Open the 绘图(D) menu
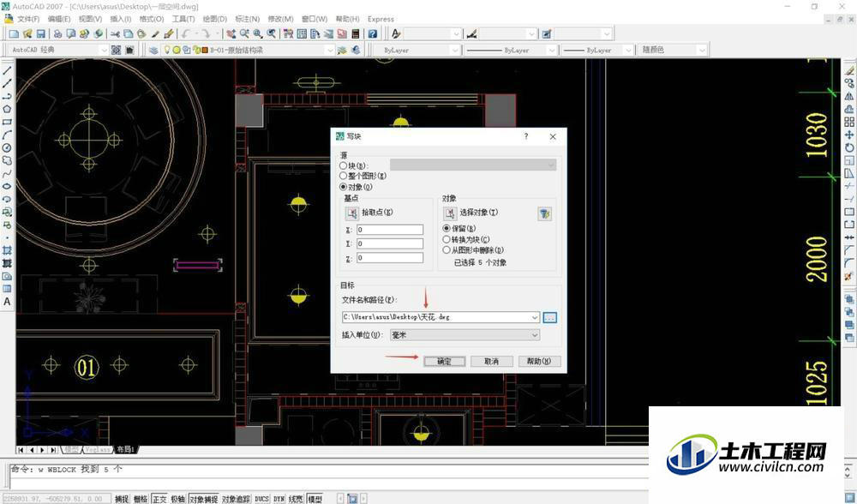The image size is (857, 504). (214, 19)
